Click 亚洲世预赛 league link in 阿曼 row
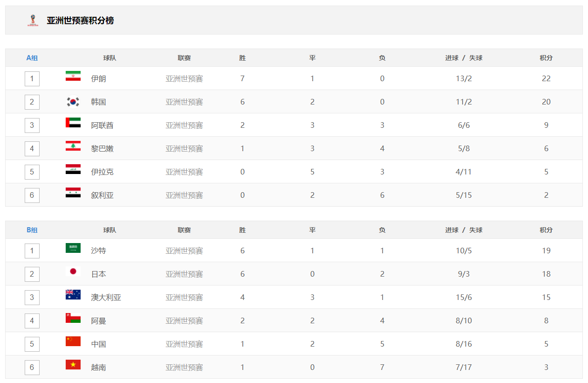Viewport: 588px width, 383px height. pos(185,320)
